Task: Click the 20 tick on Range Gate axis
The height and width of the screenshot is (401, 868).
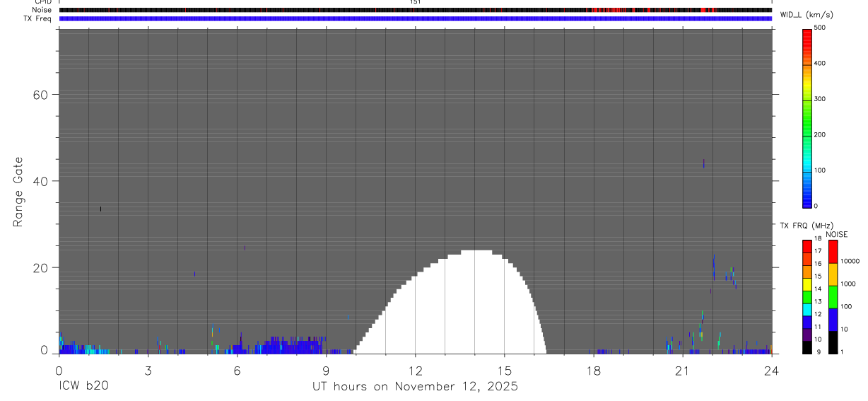Action: [39, 268]
